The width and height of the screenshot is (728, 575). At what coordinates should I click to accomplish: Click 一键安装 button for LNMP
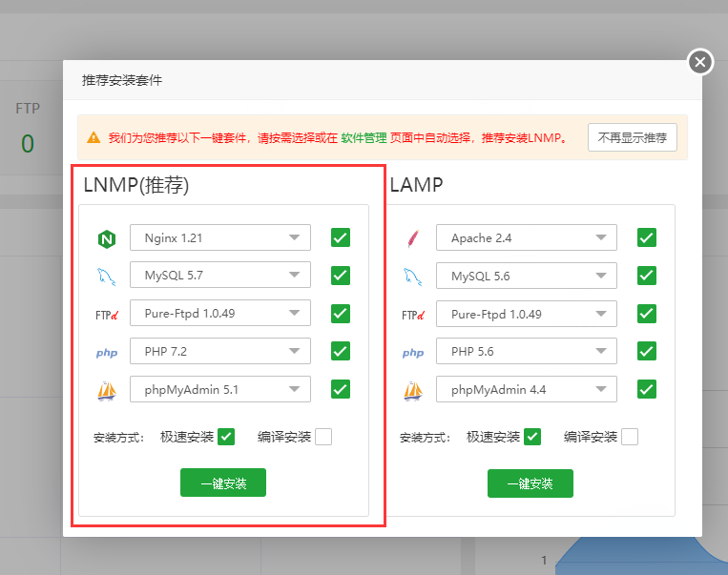pos(223,483)
